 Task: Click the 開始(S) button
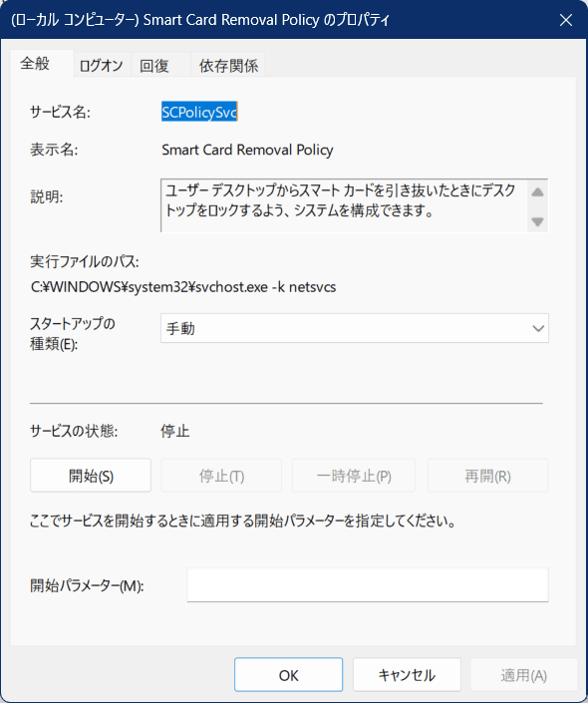(x=91, y=476)
